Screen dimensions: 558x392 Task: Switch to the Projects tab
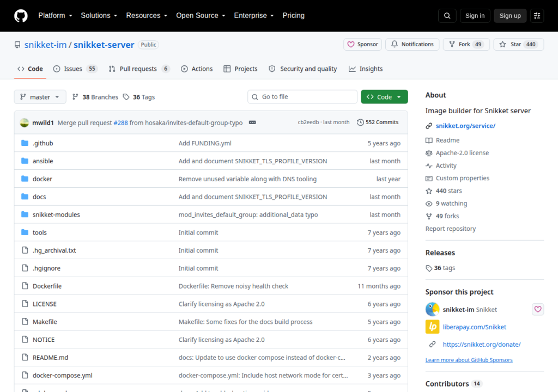[x=240, y=69]
